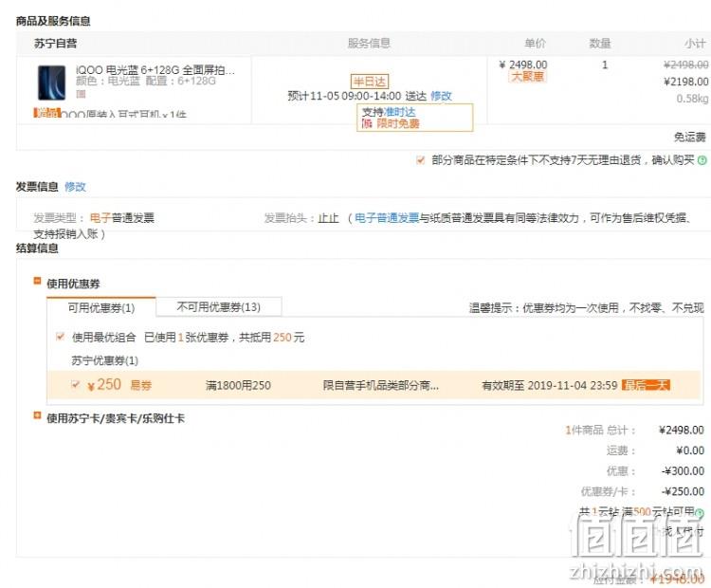Toggle the 使用最优组合 checkbox
Screen dimensions: 711x588
point(60,337)
